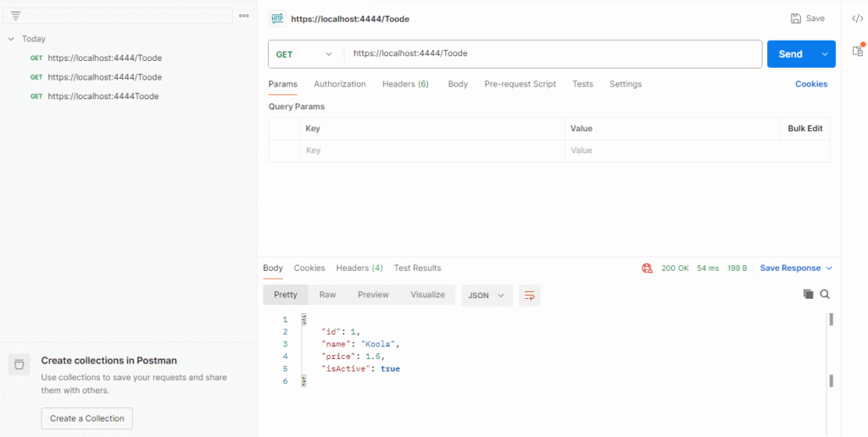Click the code snippet icon on right sidebar
This screenshot has height=437, width=868.
point(857,19)
